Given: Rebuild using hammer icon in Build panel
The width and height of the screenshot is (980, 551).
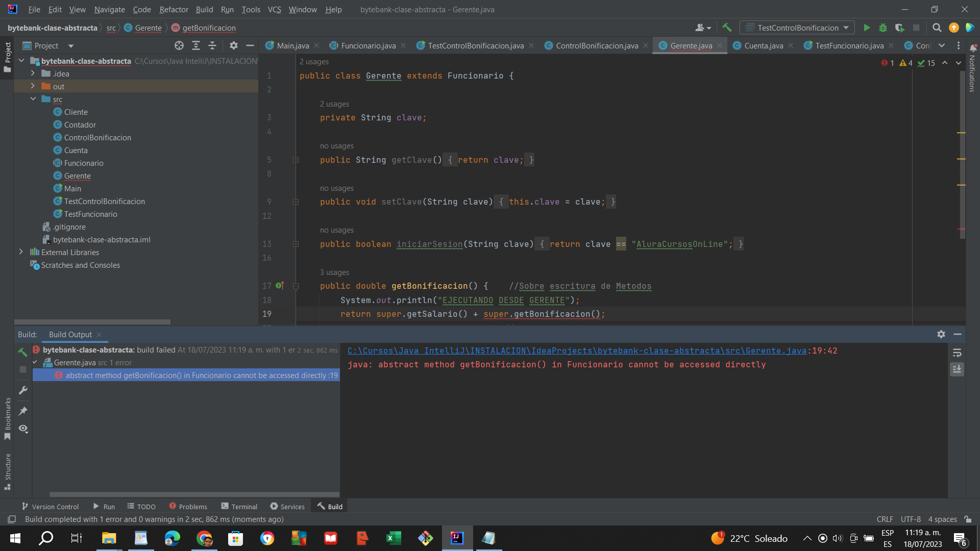Looking at the screenshot, I should point(22,352).
